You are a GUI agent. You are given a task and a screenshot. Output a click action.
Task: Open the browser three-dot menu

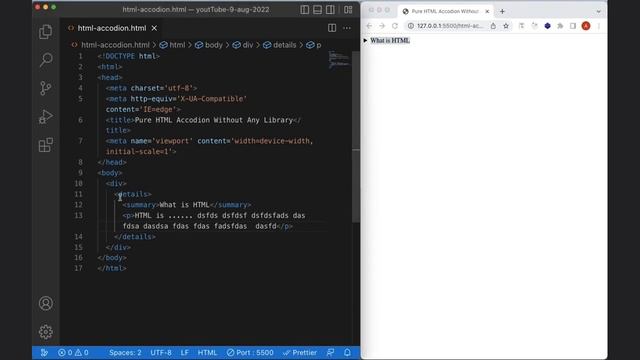coord(599,26)
